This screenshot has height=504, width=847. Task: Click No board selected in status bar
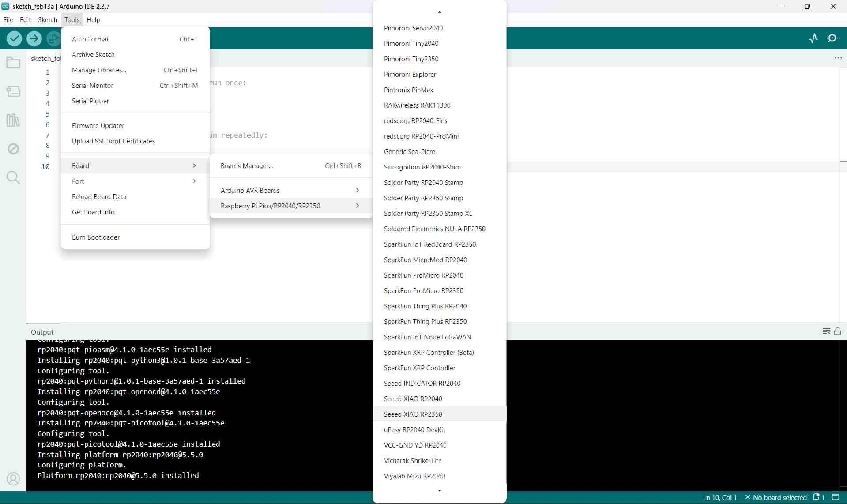click(x=776, y=497)
